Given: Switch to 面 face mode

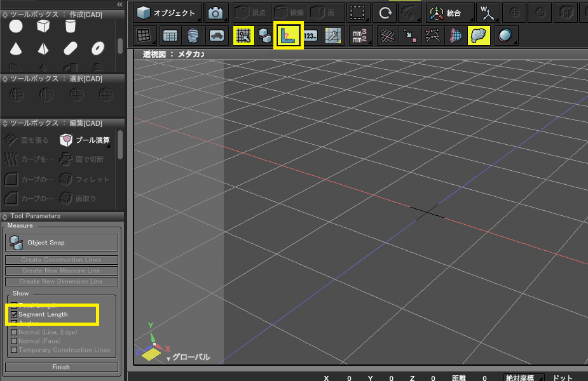Looking at the screenshot, I should pos(323,13).
